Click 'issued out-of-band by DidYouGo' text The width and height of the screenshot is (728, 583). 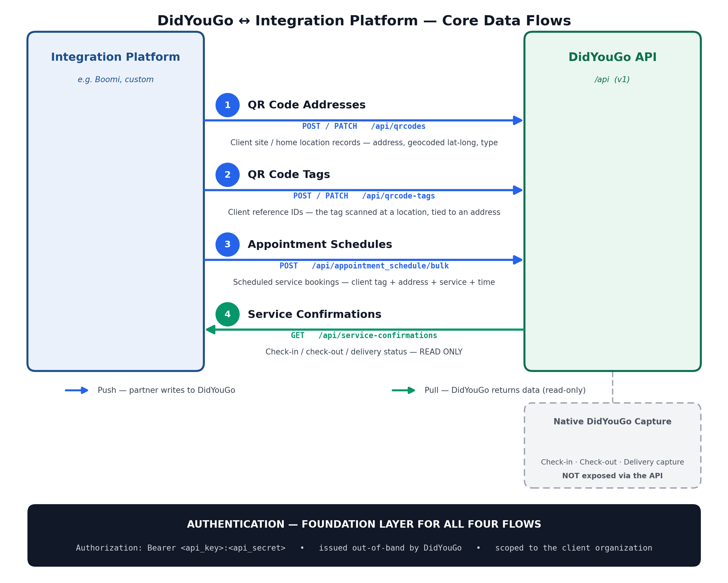tap(390, 548)
